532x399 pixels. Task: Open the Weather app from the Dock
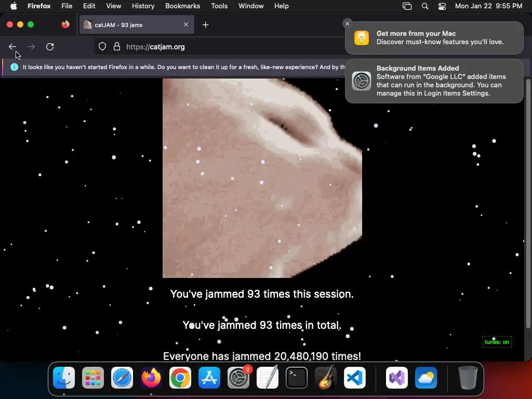[x=426, y=378]
